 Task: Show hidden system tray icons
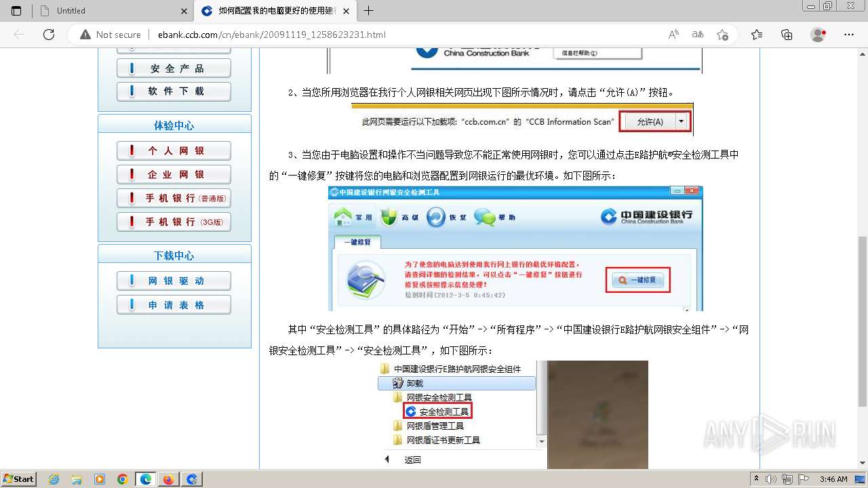[x=756, y=479]
